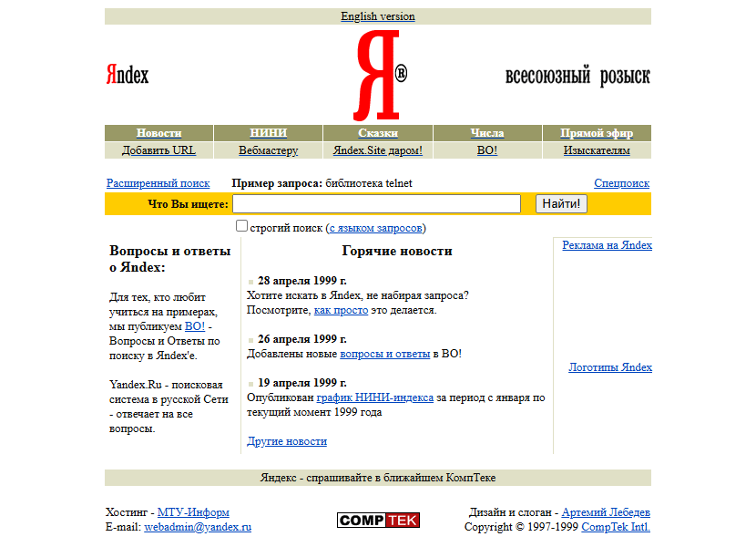Click the Вопросы и ответы о Яndex heading
756x547 pixels.
tap(169, 259)
